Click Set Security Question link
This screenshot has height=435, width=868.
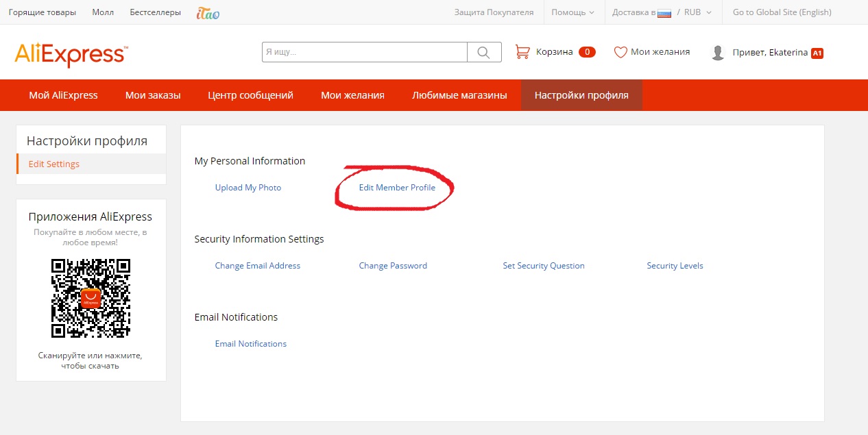tap(544, 266)
